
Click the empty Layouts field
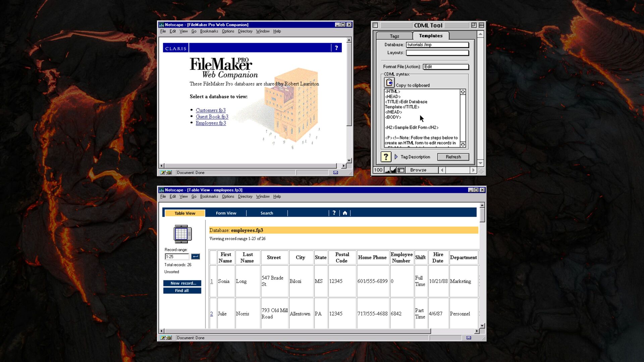pyautogui.click(x=437, y=53)
